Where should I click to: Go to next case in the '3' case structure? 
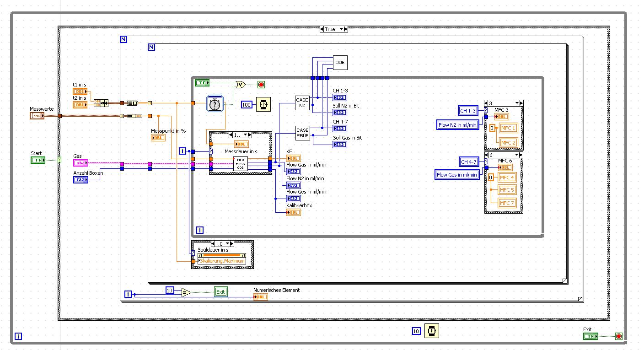520,103
